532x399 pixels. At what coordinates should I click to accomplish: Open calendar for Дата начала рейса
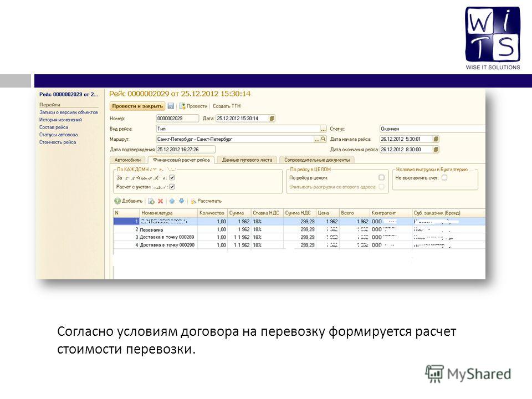[x=436, y=139]
